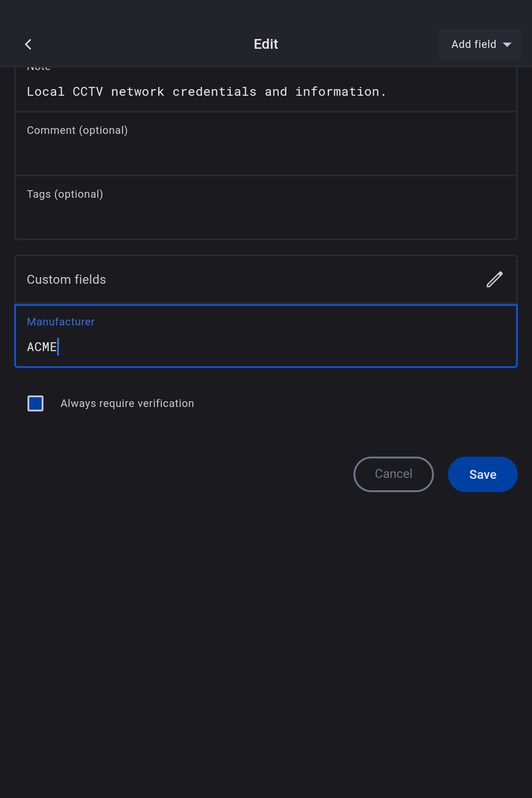Click the blue Manufacturer field label

[x=61, y=322]
